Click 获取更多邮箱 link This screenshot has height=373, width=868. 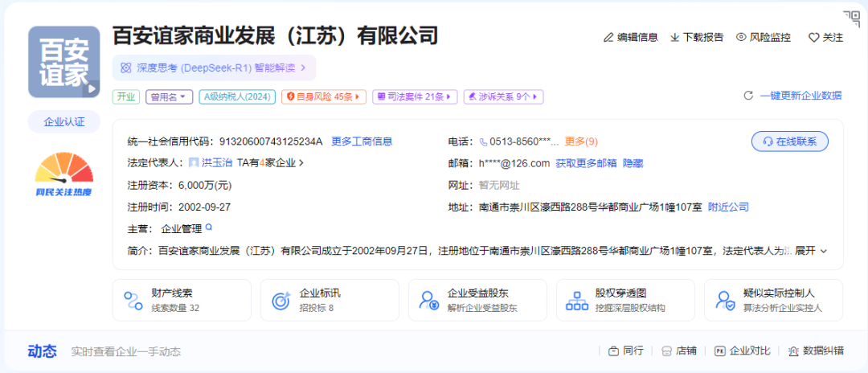(x=586, y=163)
